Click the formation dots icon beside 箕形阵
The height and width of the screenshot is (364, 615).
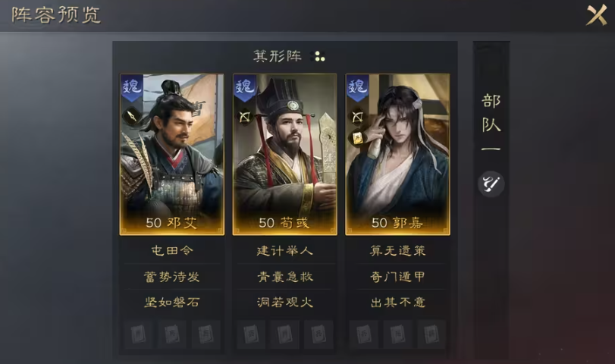click(x=318, y=56)
